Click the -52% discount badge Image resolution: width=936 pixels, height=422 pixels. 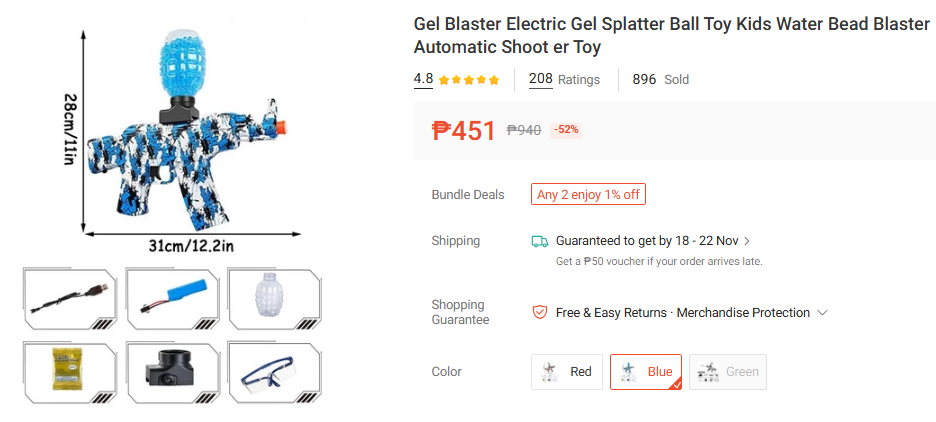click(566, 130)
